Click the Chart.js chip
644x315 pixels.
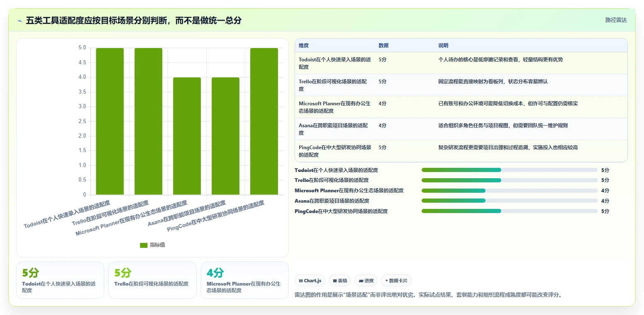pyautogui.click(x=310, y=281)
